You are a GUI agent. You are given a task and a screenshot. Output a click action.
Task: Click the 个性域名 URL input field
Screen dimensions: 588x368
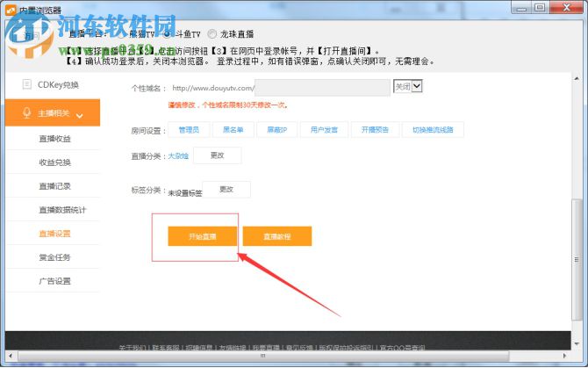[x=322, y=88]
